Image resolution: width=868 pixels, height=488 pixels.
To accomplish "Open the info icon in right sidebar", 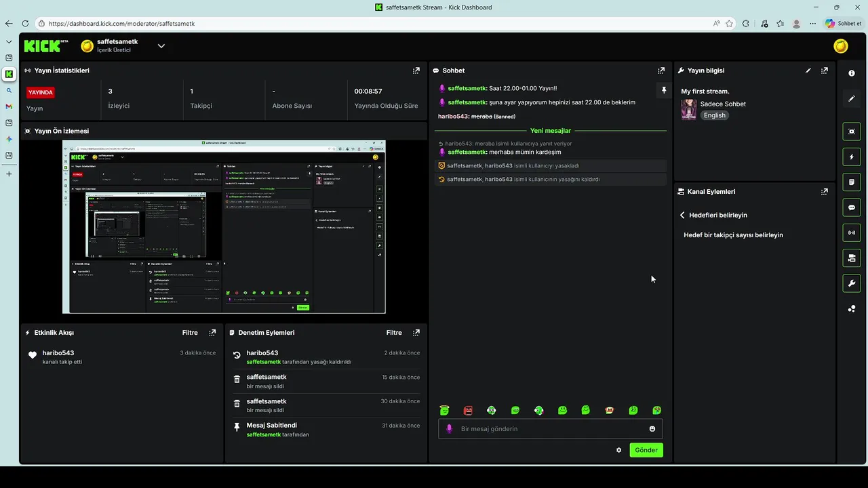I will [x=852, y=73].
